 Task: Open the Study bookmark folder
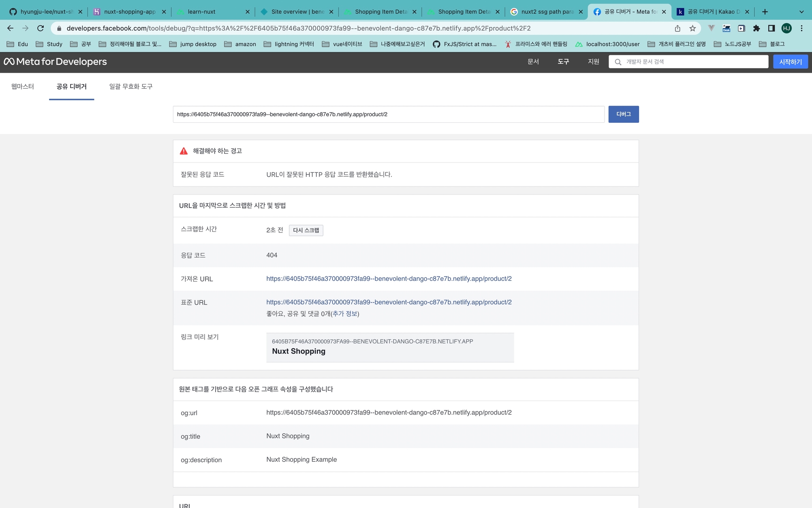pos(49,44)
